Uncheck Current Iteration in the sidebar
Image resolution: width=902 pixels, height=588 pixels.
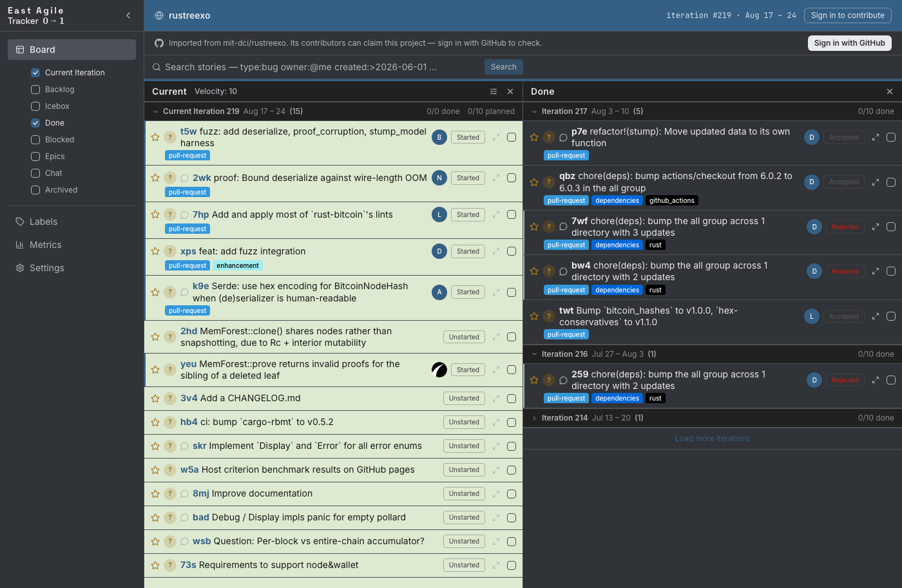point(35,73)
